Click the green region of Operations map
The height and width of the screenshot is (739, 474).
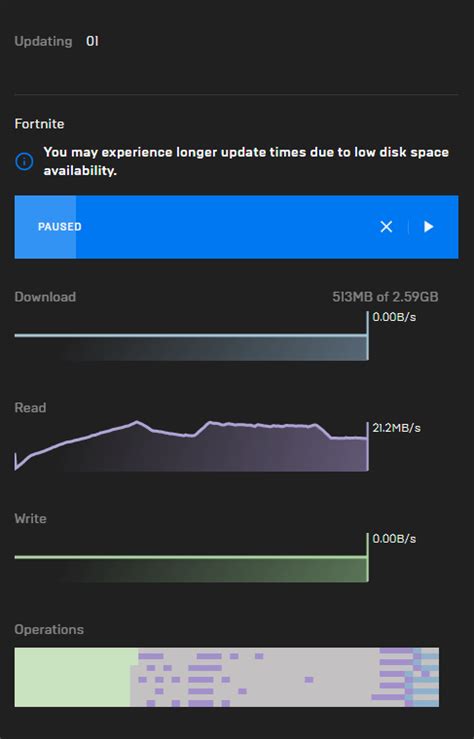pyautogui.click(x=73, y=677)
